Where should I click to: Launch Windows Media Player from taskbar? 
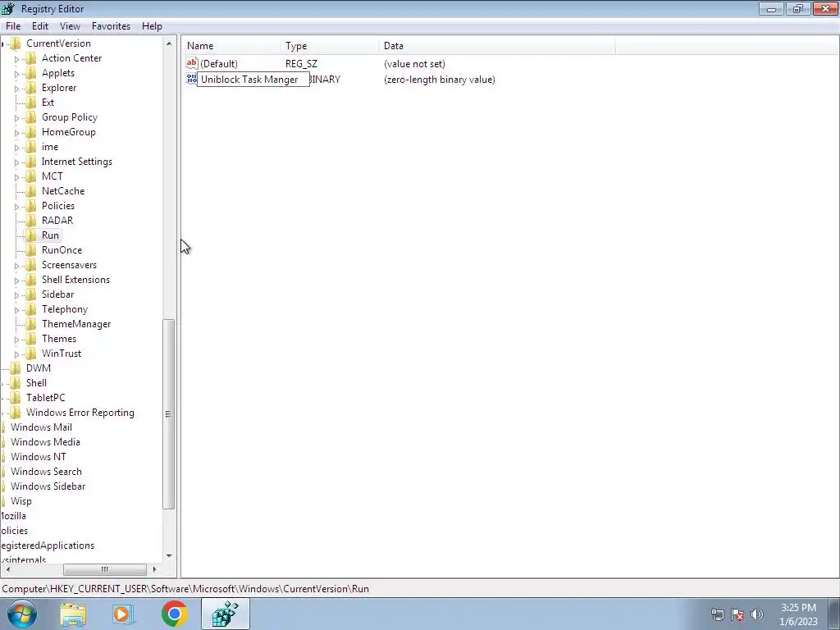click(123, 614)
